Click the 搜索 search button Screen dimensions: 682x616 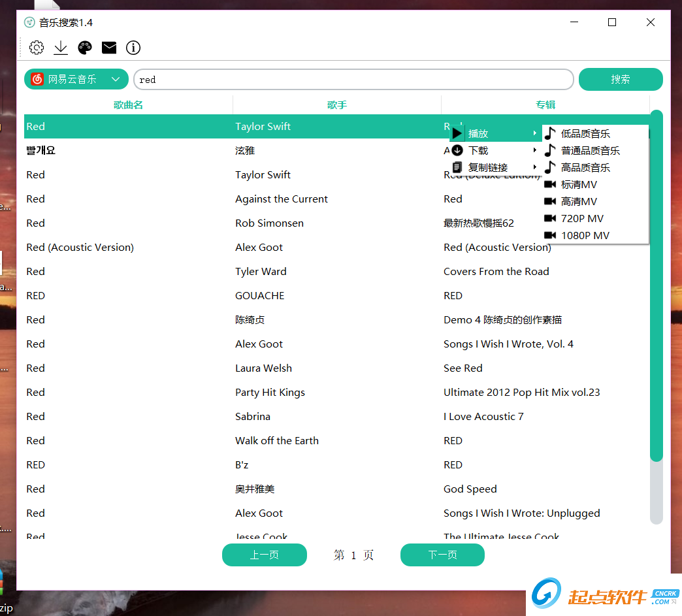pyautogui.click(x=621, y=79)
